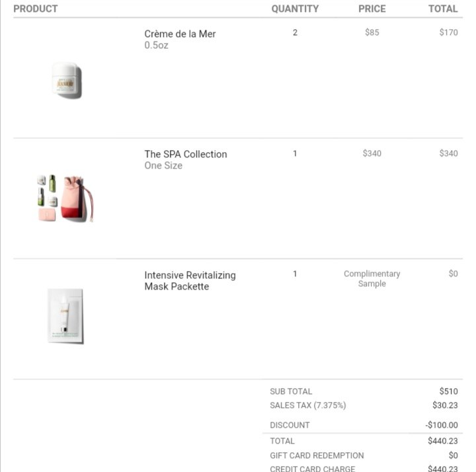This screenshot has width=476, height=472.
Task: Click the $340 unit price
Action: pyautogui.click(x=372, y=153)
